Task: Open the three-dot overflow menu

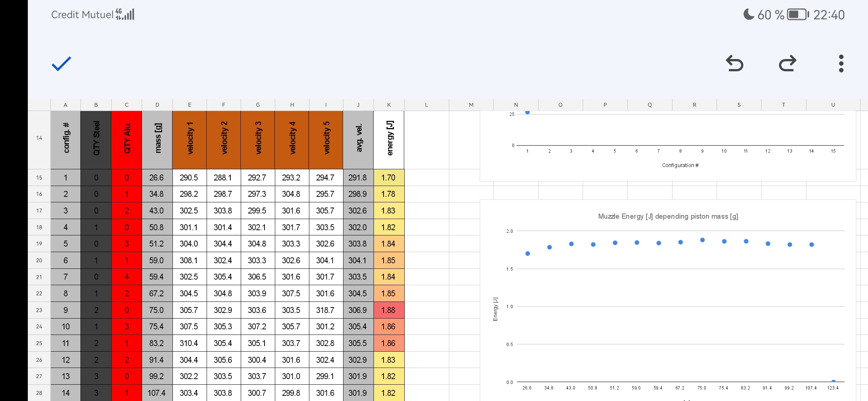Action: pos(841,63)
